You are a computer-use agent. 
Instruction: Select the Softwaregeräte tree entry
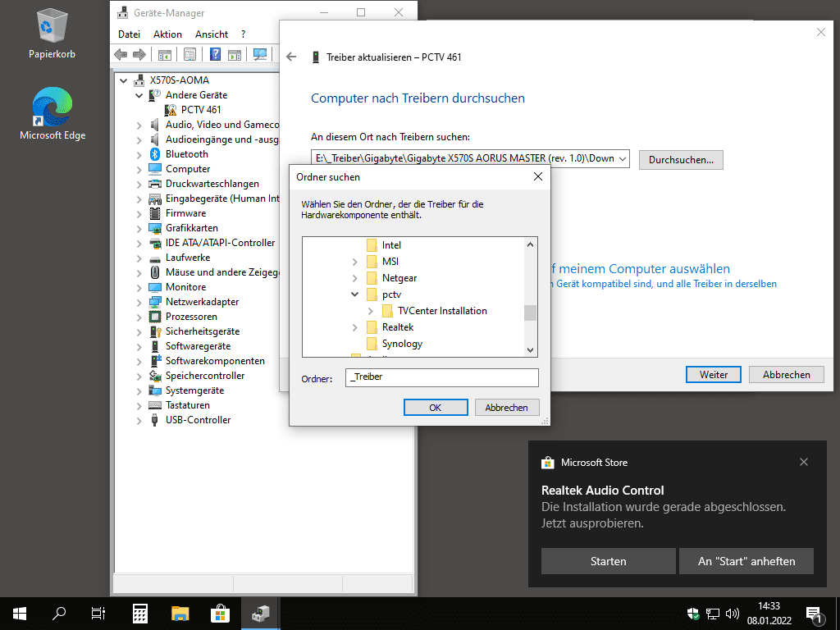[198, 346]
